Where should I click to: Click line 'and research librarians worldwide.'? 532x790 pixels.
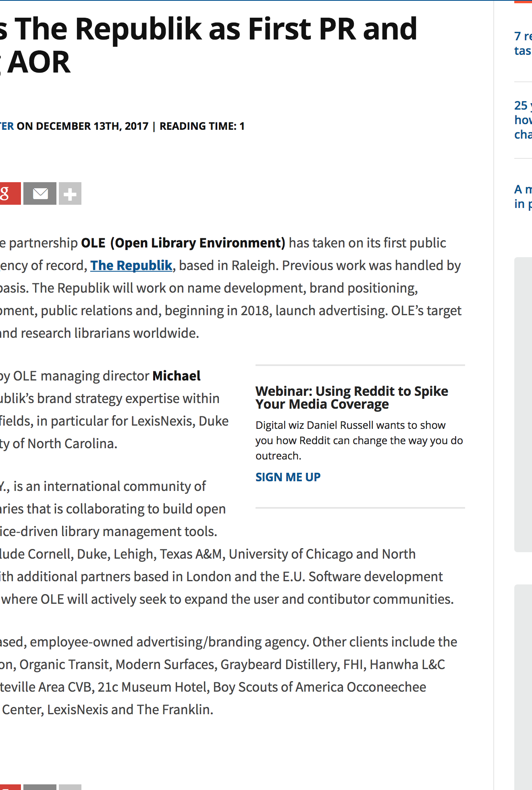100,333
